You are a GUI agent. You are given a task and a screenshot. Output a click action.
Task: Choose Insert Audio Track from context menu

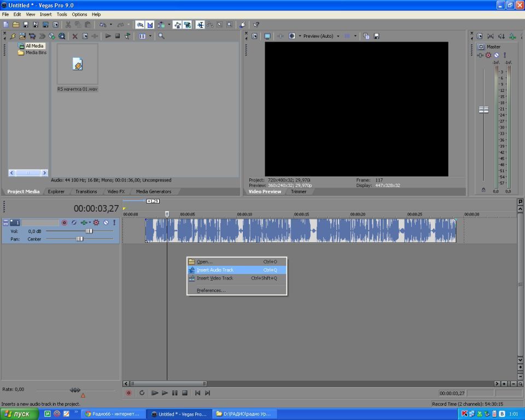215,270
